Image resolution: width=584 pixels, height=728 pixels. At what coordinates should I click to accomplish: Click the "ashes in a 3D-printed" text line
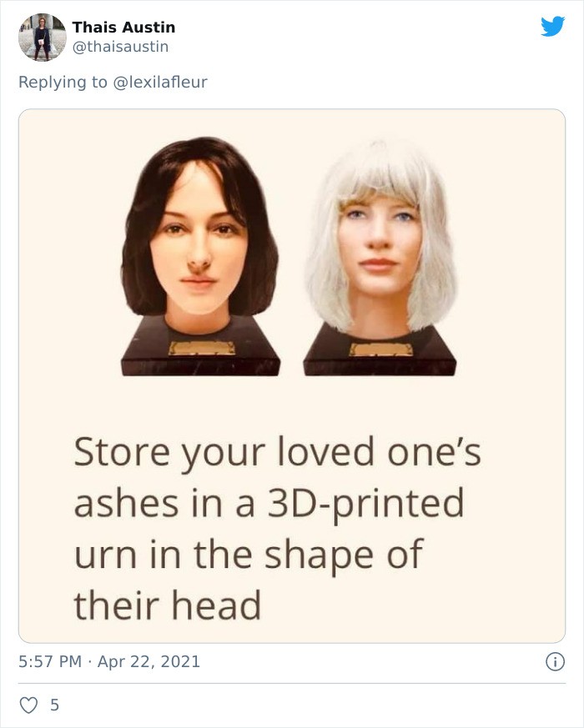coord(269,504)
